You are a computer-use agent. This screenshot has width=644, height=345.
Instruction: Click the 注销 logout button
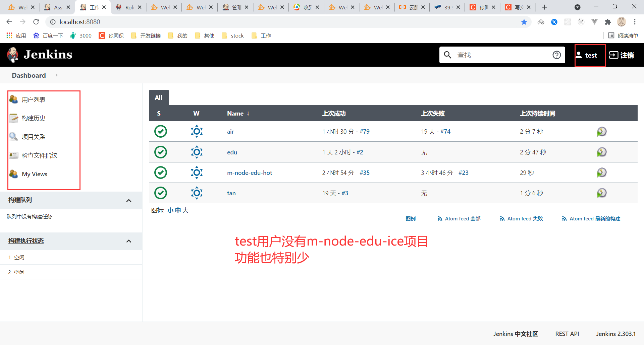(621, 55)
